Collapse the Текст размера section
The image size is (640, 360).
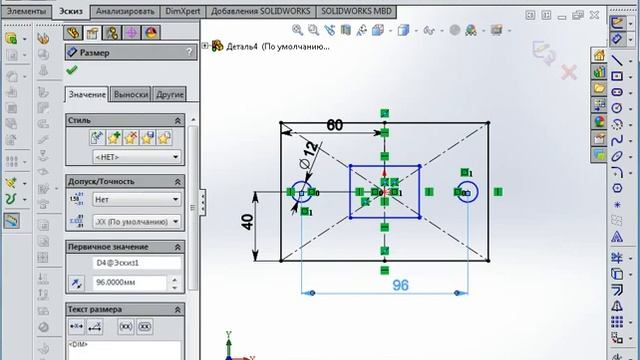point(178,310)
